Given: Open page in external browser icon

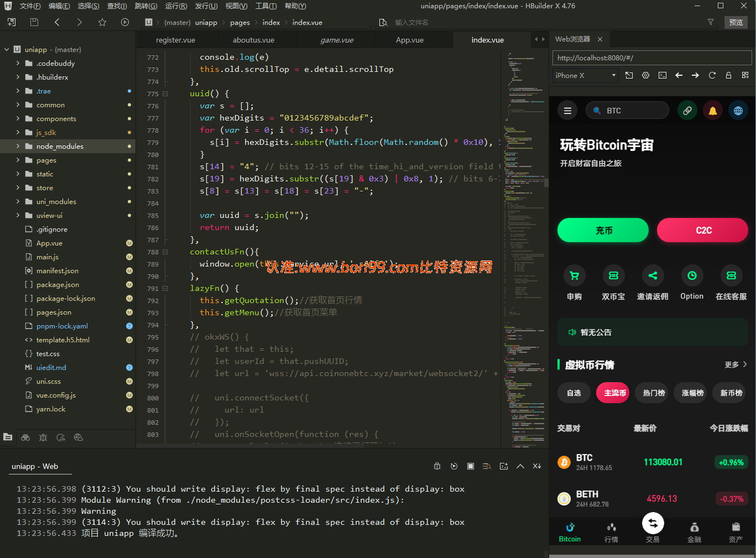Looking at the screenshot, I should click(x=629, y=75).
